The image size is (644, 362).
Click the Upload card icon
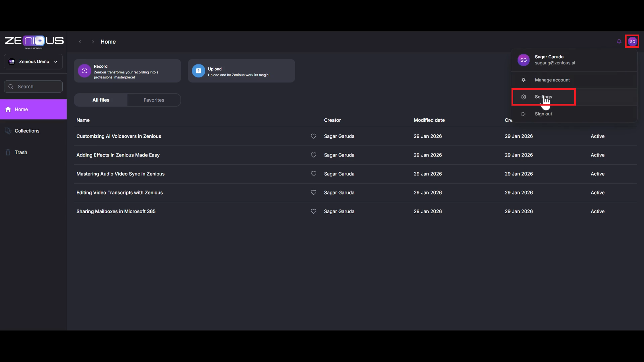point(198,71)
